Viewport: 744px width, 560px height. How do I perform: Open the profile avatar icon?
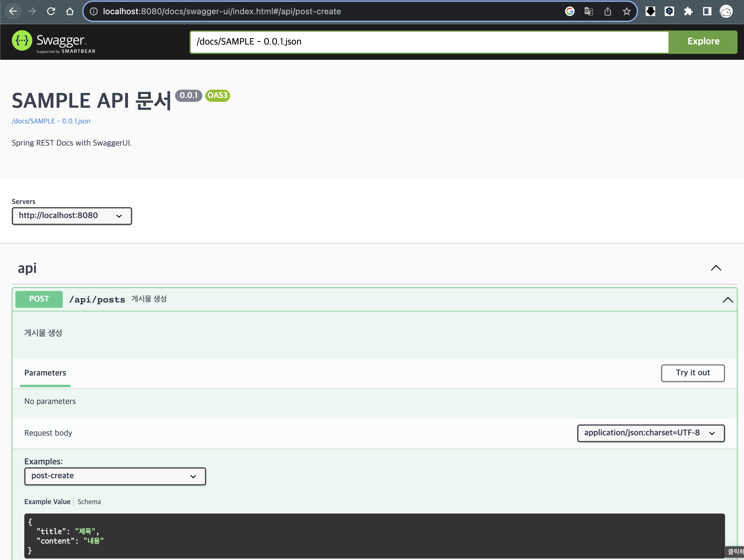(x=726, y=12)
